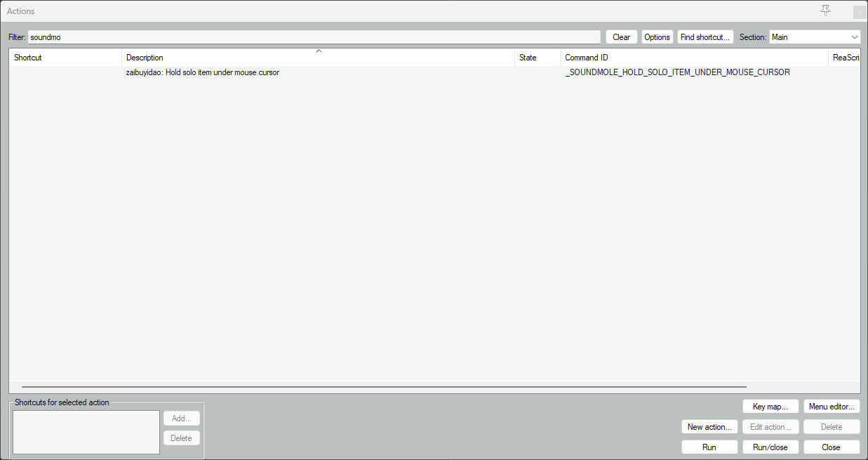Sort by State column header
Screen dimensions: 868x460
tap(538, 58)
